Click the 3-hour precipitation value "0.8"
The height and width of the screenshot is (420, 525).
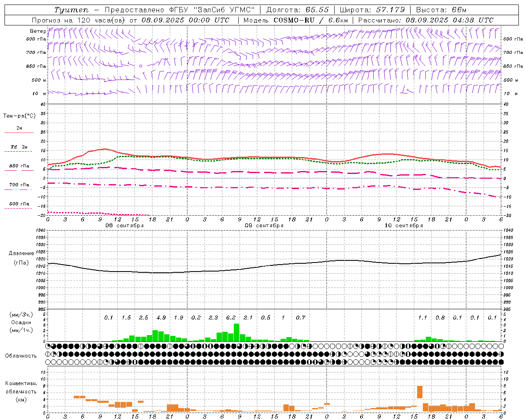point(440,318)
